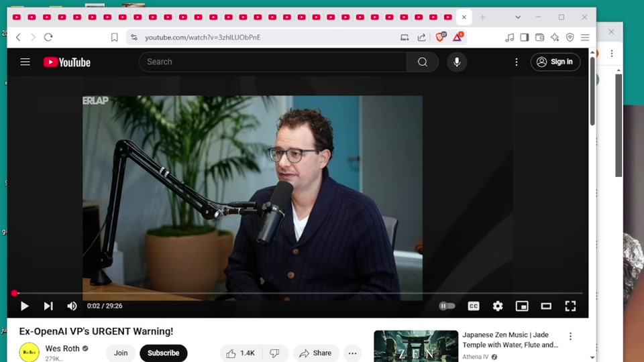Click the video progress bar
The width and height of the screenshot is (644, 362).
point(295,294)
